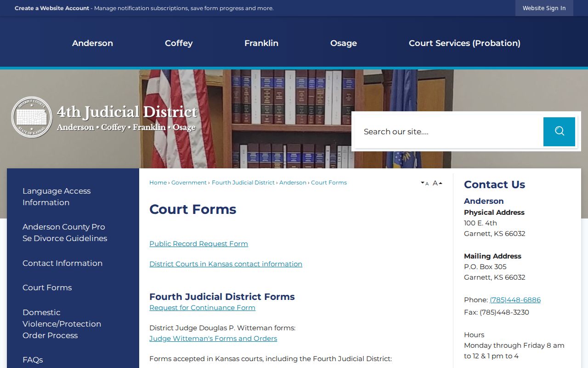The image size is (588, 368).
Task: Open the Coffey county menu
Action: (x=179, y=43)
